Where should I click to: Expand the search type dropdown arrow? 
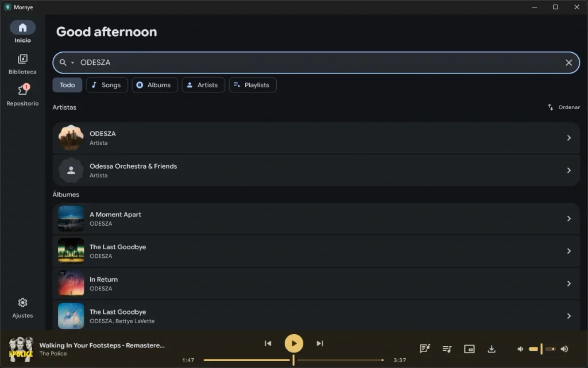coord(72,63)
